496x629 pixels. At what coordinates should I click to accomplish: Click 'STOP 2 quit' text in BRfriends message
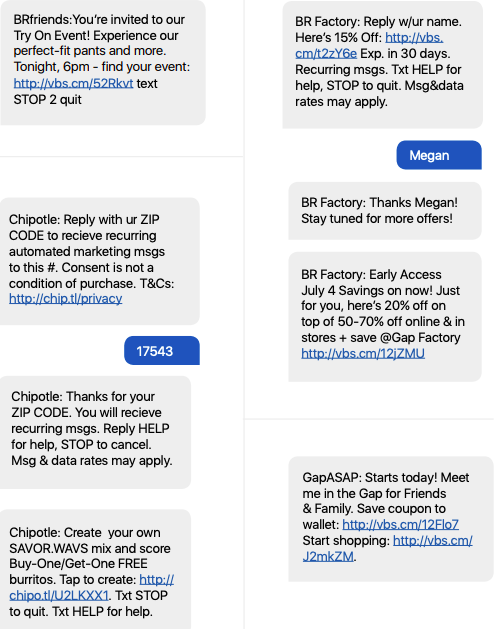[47, 99]
